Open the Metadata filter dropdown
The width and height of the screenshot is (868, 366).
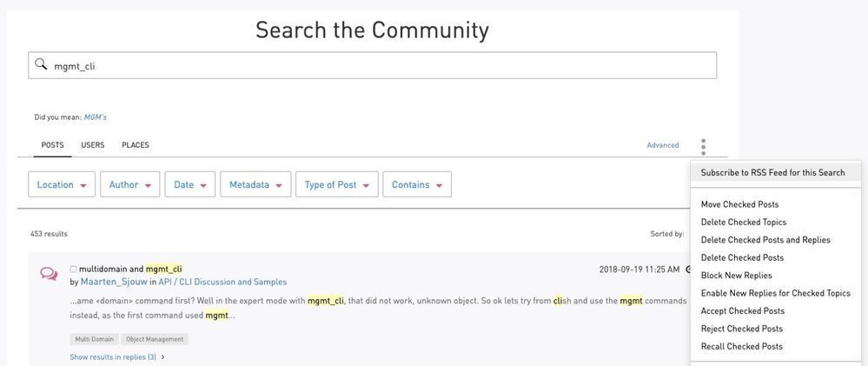pos(255,184)
